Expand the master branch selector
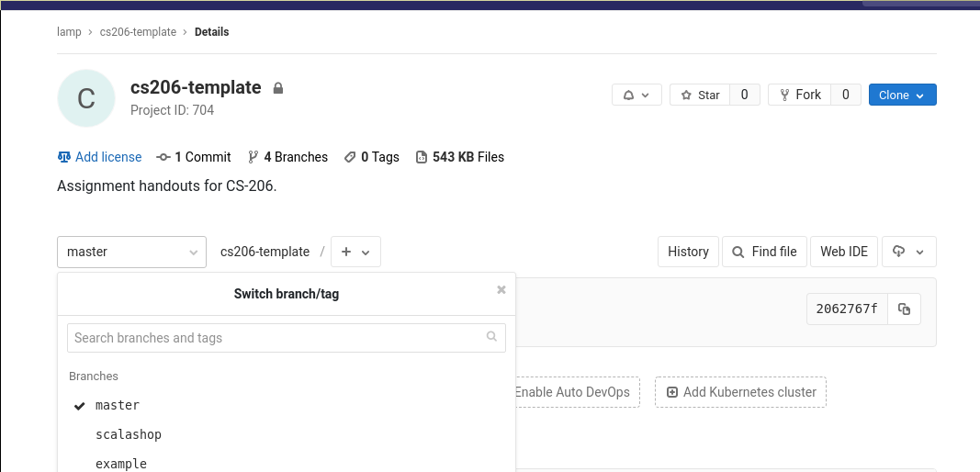Screen dimensions: 980x472 131,252
